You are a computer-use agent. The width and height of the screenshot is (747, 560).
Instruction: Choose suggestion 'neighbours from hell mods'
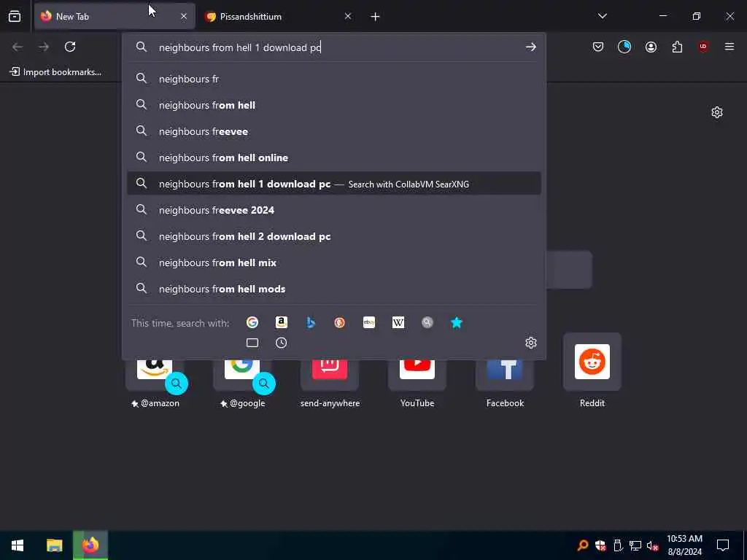[334, 289]
